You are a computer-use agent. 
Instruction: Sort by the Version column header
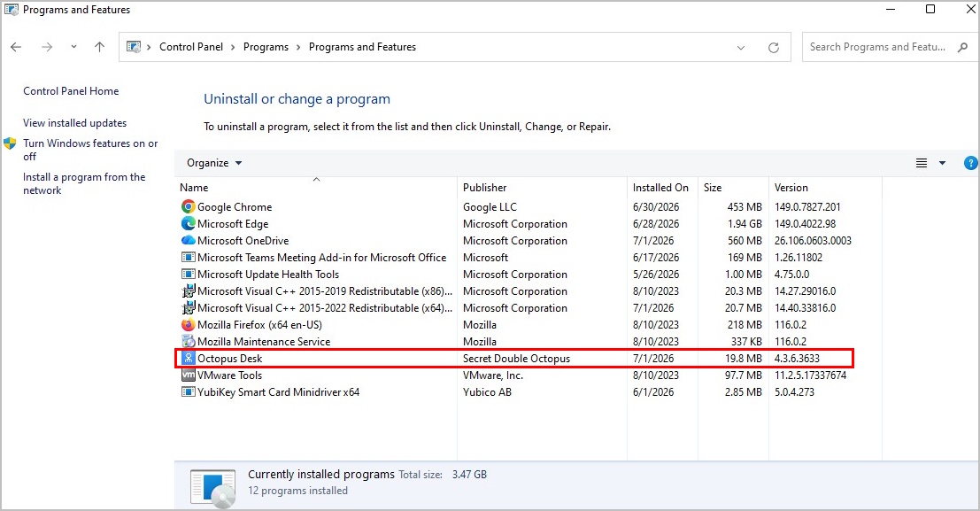791,188
